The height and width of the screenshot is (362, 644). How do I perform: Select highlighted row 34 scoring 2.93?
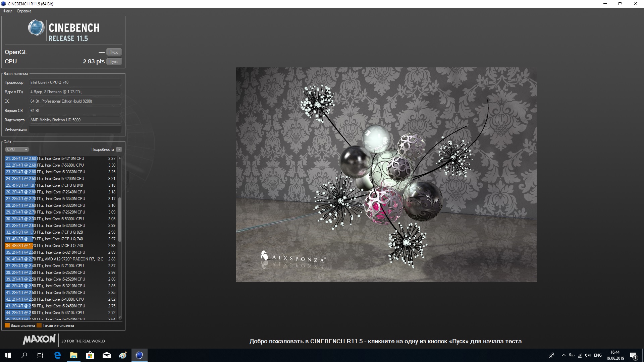[x=61, y=246]
